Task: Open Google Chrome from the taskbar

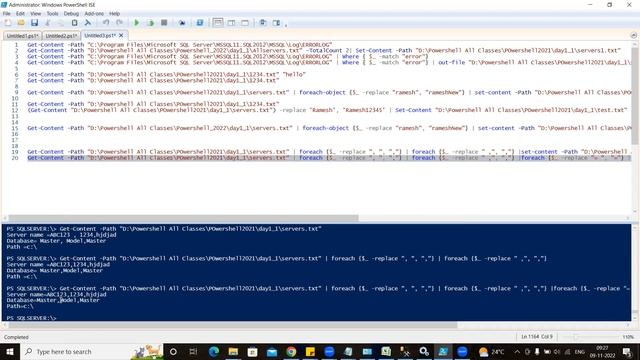Action: point(291,351)
